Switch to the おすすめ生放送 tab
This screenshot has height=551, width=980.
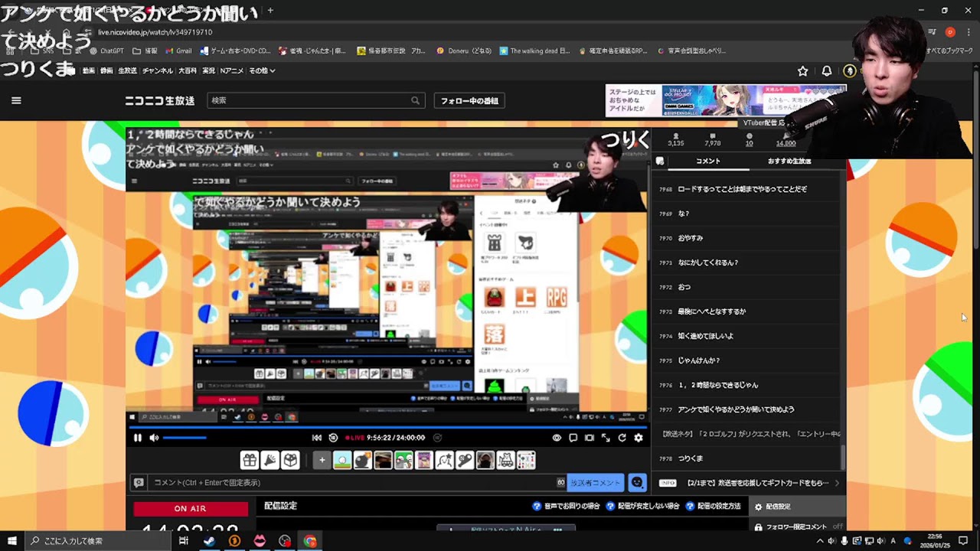(x=789, y=161)
